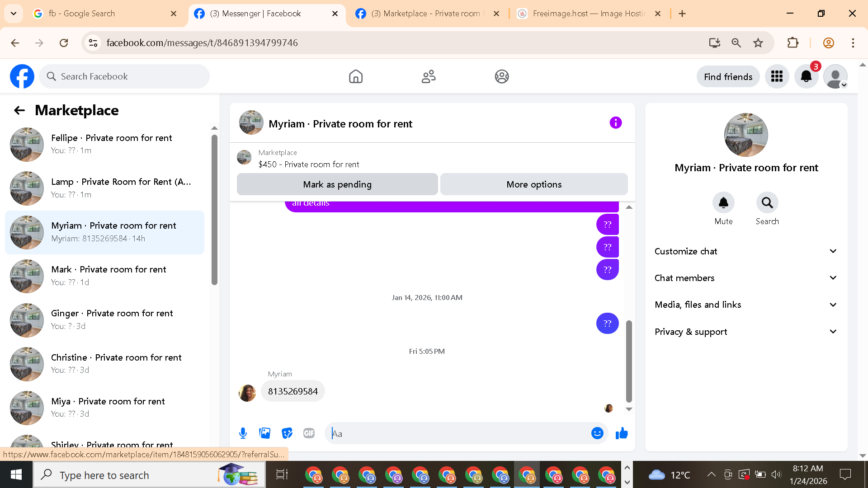Send a thumbs up like

point(622,433)
